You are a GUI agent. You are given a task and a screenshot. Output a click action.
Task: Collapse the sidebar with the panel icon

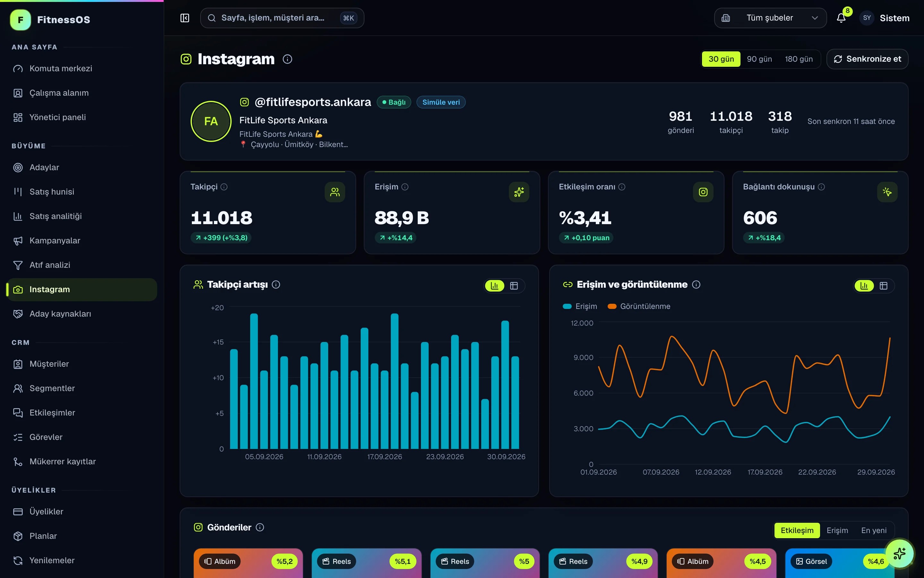[185, 18]
